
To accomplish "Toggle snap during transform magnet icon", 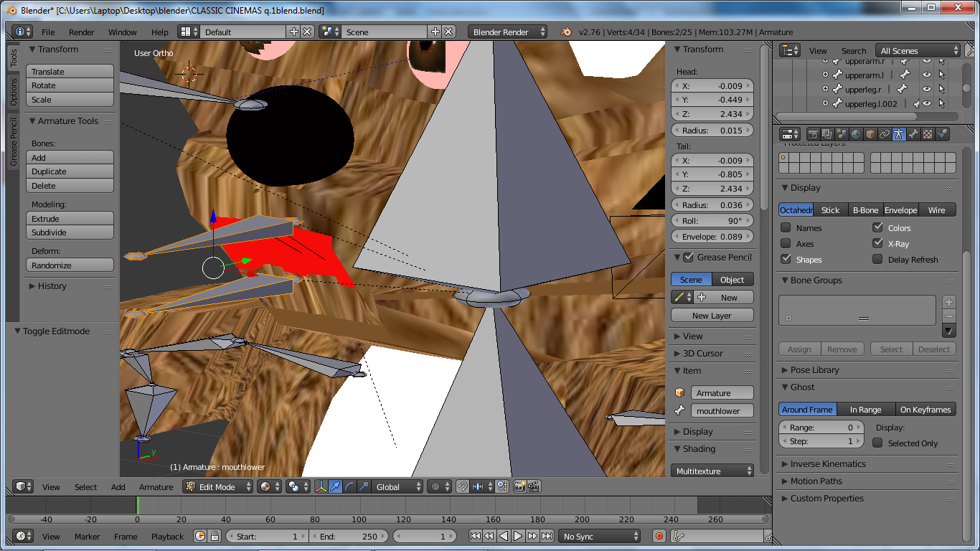I will pos(463,486).
